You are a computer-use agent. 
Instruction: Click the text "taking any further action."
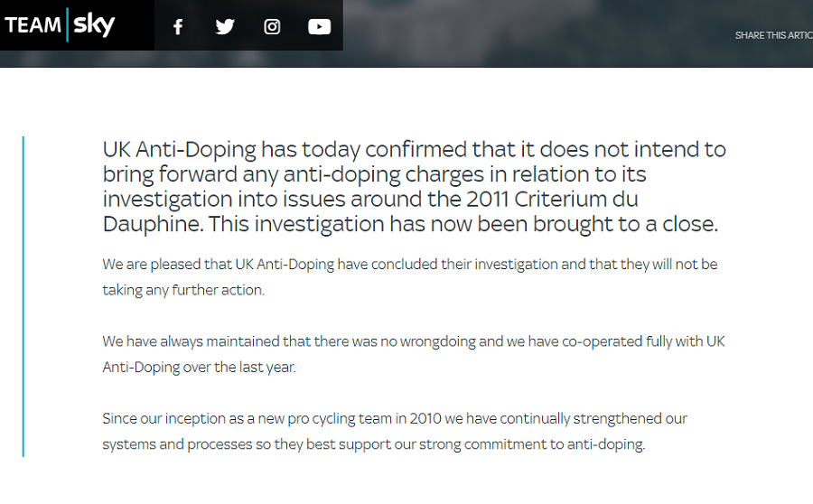coord(183,290)
